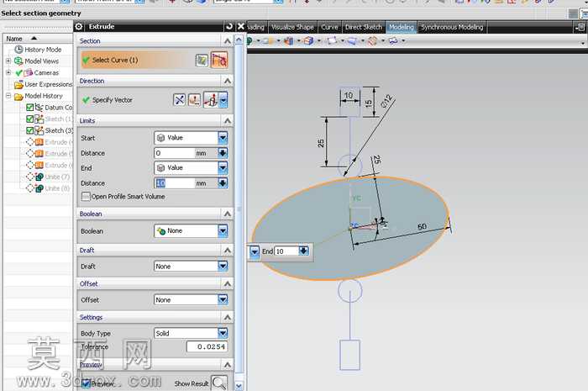The height and width of the screenshot is (391, 588).
Task: Click the Select Curve (1) row
Action: 155,60
